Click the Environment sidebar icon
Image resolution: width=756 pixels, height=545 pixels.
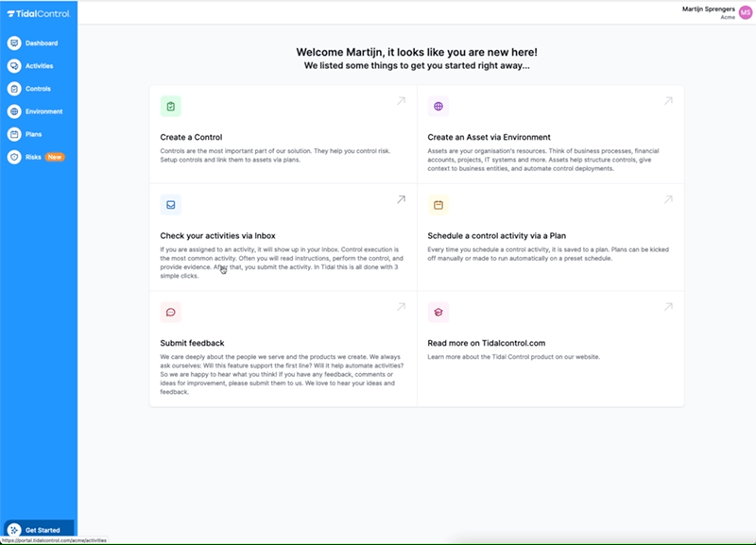click(x=14, y=111)
